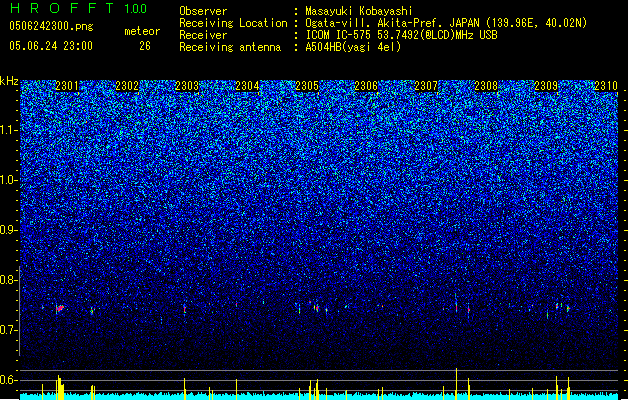Image resolution: width=629 pixels, height=400 pixels.
Task: Click the 2308 time marker
Action: click(486, 86)
